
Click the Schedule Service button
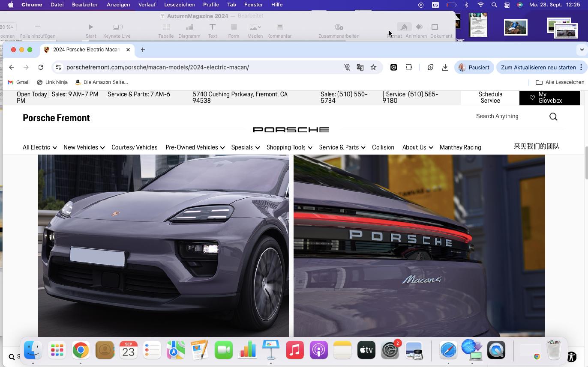click(x=490, y=98)
